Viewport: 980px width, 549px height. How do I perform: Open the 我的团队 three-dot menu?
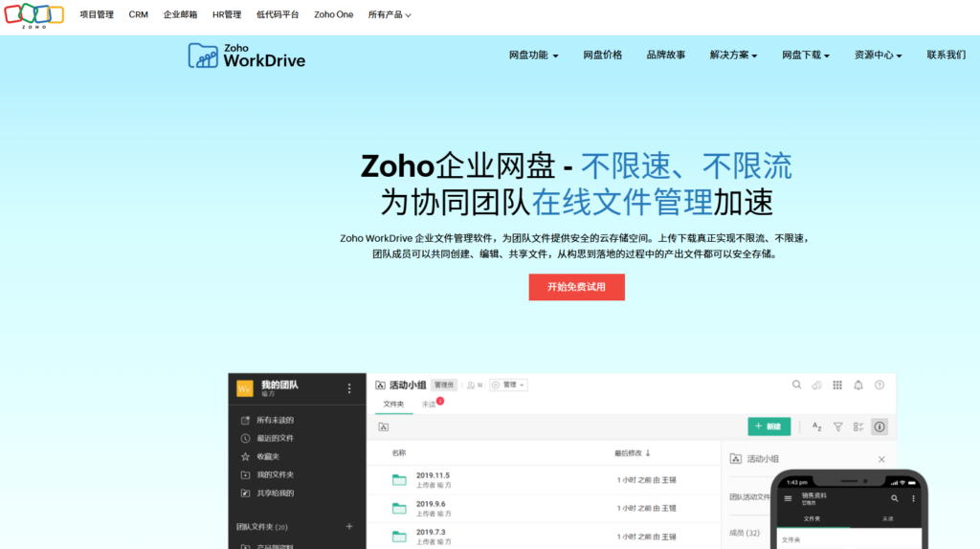coord(349,388)
